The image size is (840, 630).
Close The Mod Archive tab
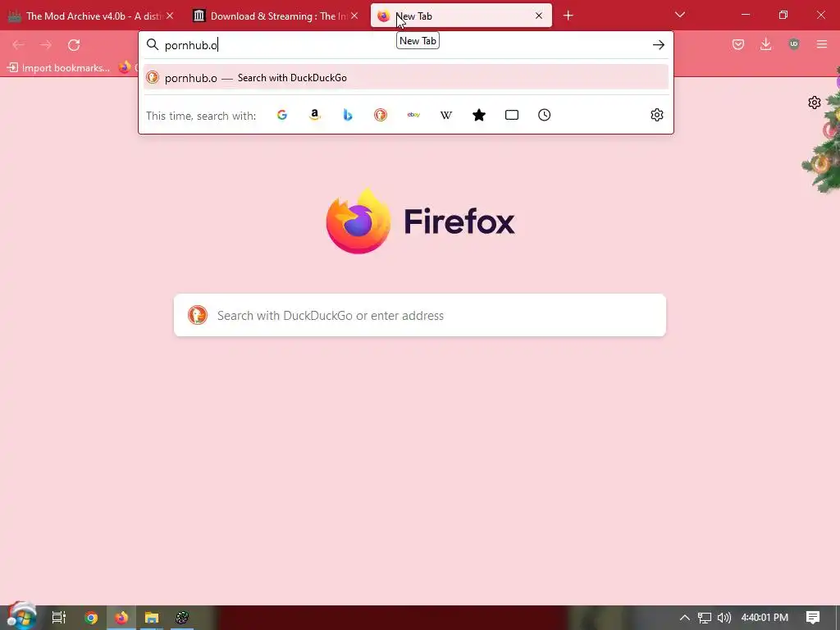tap(170, 16)
